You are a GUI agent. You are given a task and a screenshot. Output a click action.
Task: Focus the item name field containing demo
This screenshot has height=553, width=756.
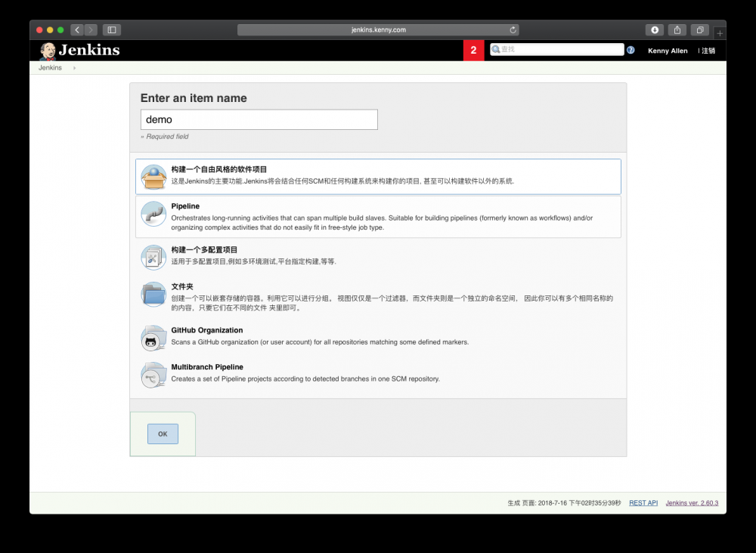coord(259,119)
